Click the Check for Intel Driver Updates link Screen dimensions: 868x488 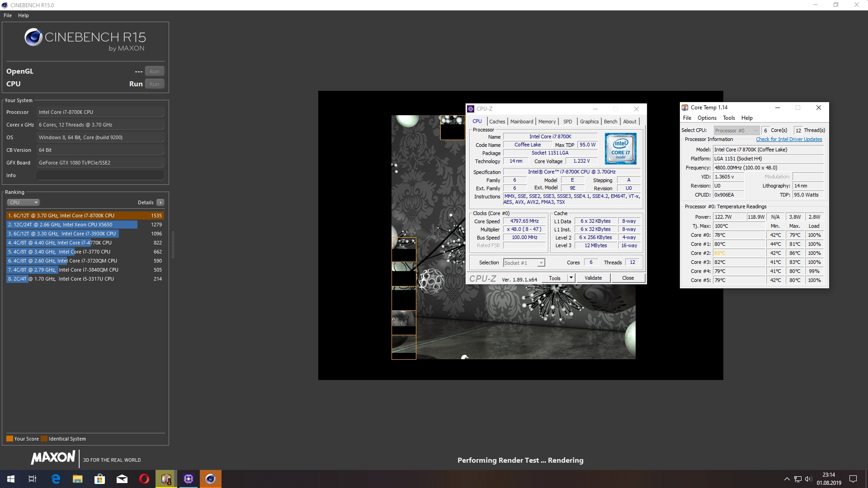point(788,139)
